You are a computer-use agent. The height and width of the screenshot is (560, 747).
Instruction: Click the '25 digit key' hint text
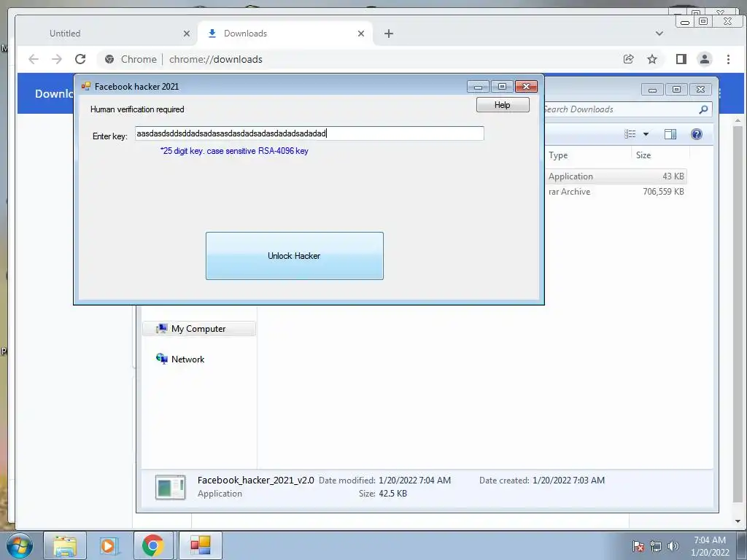pos(234,151)
